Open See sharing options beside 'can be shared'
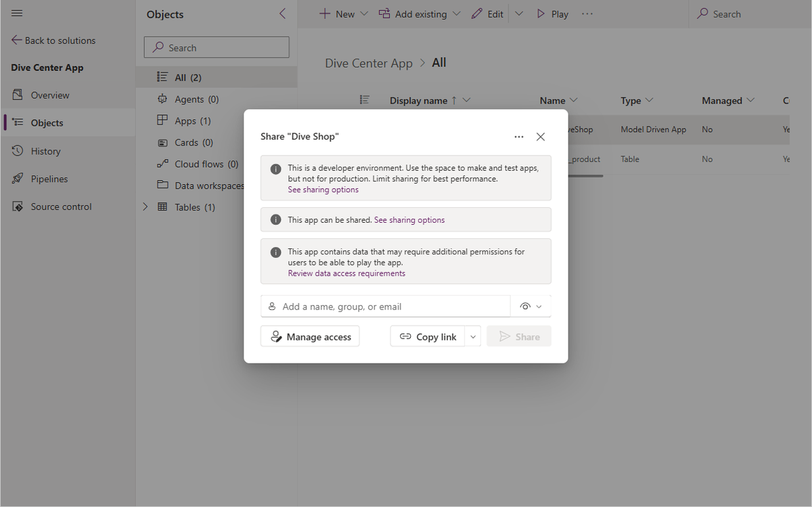Screen dimensions: 812x507 click(x=409, y=220)
